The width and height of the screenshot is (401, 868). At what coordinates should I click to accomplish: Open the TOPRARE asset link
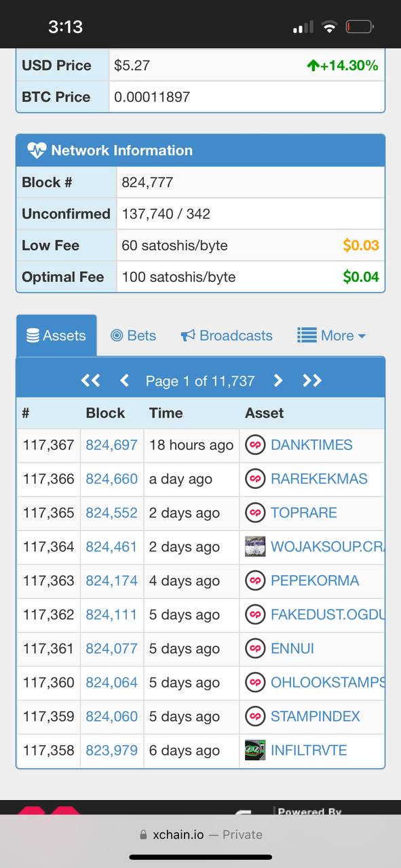pyautogui.click(x=304, y=513)
